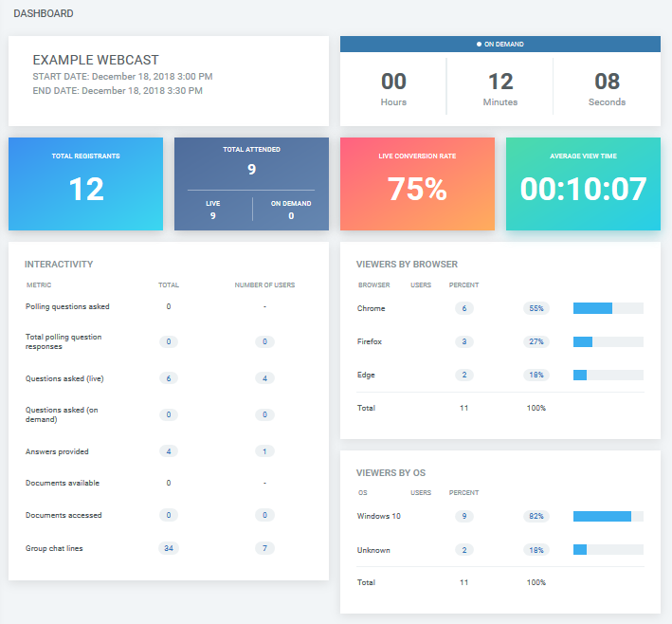Open the Total Registrants card
672x624 pixels.
[85, 184]
